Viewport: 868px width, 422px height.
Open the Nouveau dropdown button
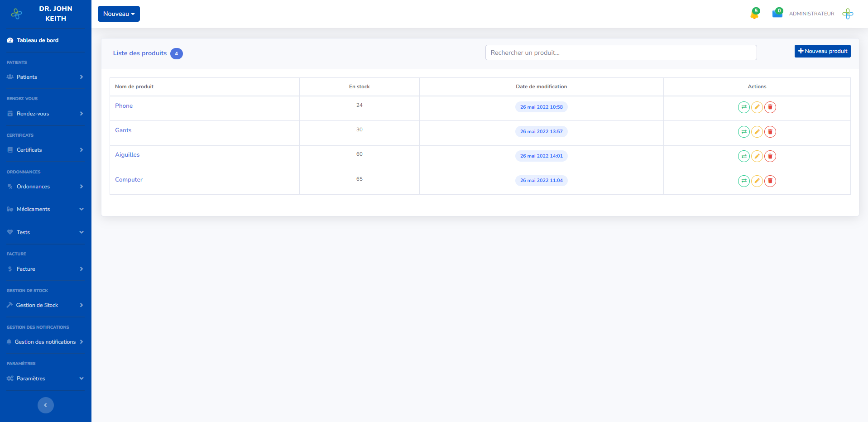click(x=119, y=14)
